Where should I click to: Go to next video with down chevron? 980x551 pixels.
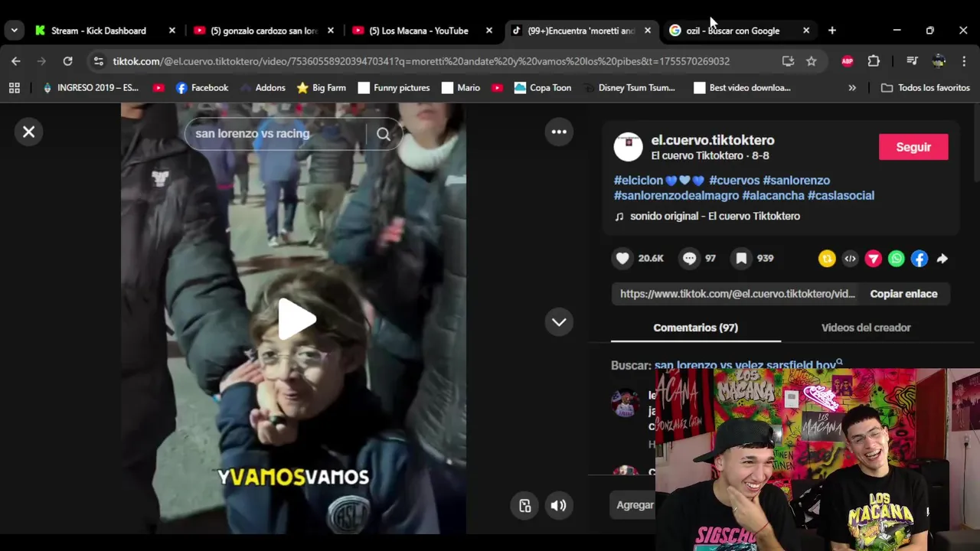(x=559, y=322)
